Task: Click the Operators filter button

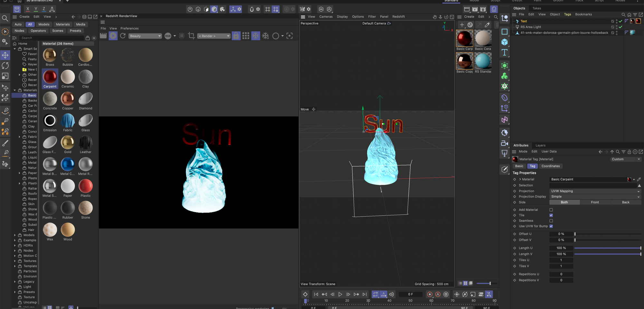Action: pos(38,31)
